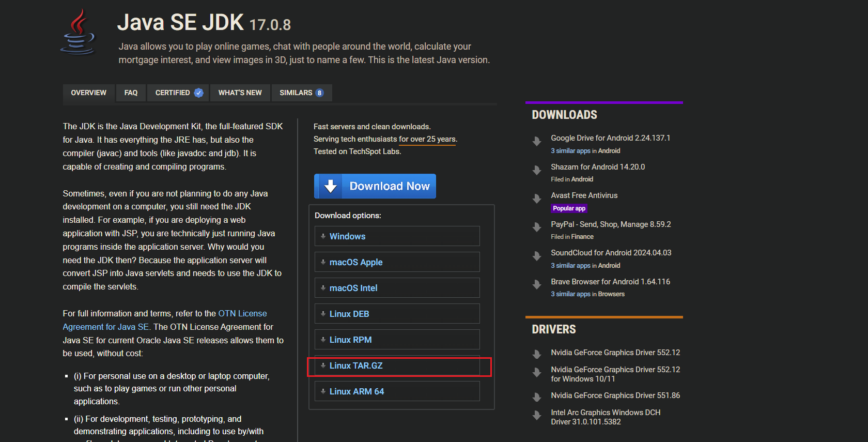Viewport: 868px width, 442px height.
Task: Click the number 8 badge on Similars
Action: point(320,93)
